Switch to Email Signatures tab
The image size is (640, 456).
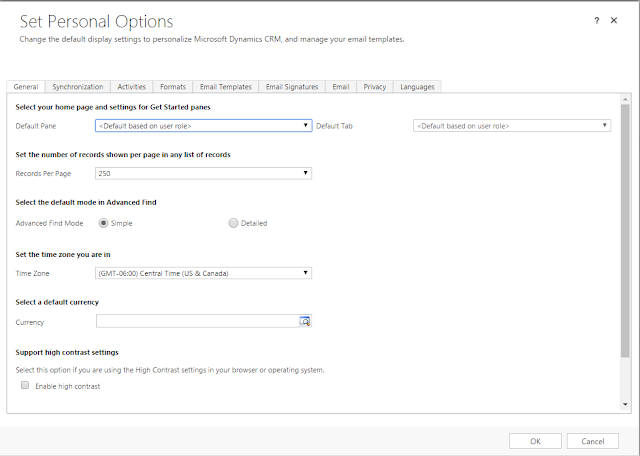[292, 87]
